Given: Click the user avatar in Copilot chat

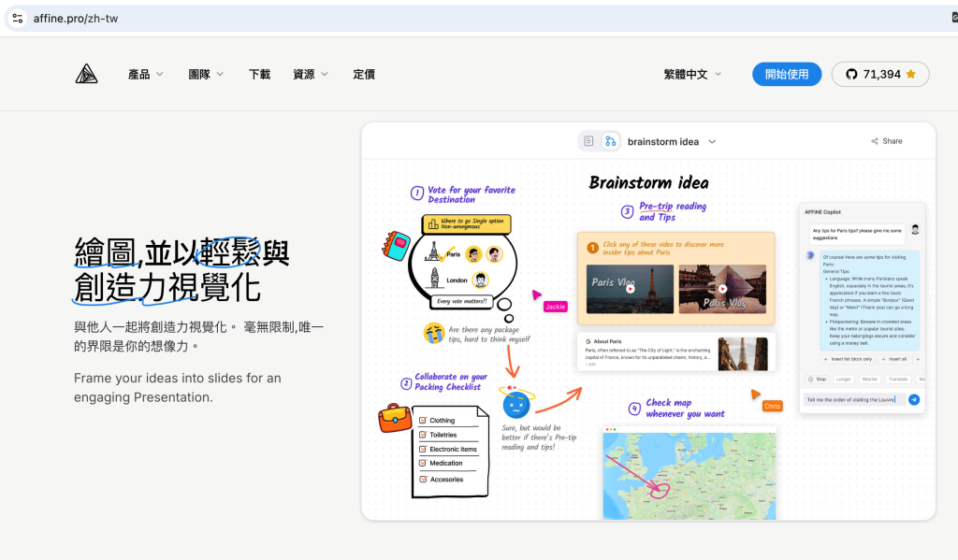Looking at the screenshot, I should point(915,230).
